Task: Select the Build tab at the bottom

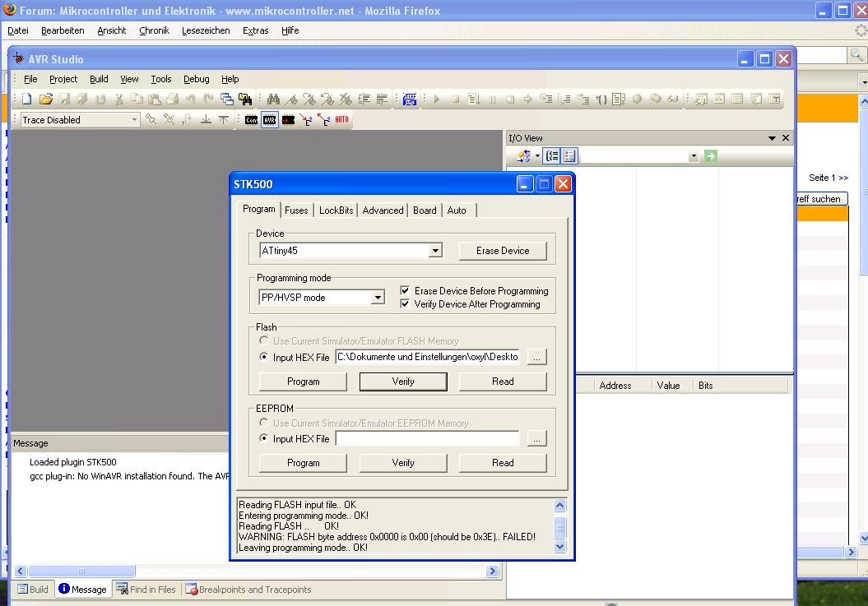Action: [33, 590]
